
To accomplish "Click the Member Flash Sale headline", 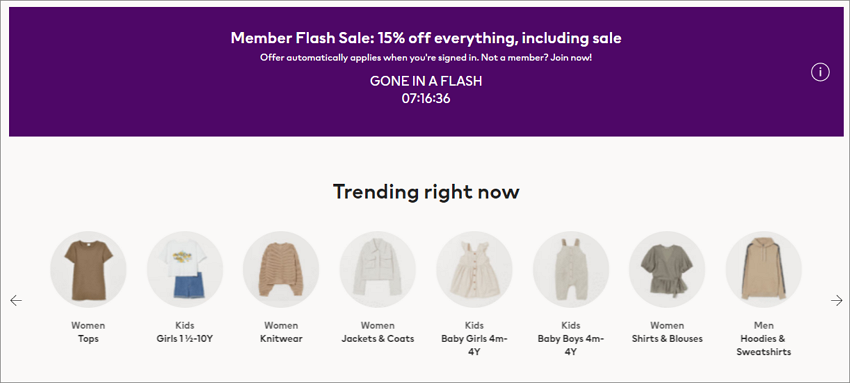I will 426,38.
